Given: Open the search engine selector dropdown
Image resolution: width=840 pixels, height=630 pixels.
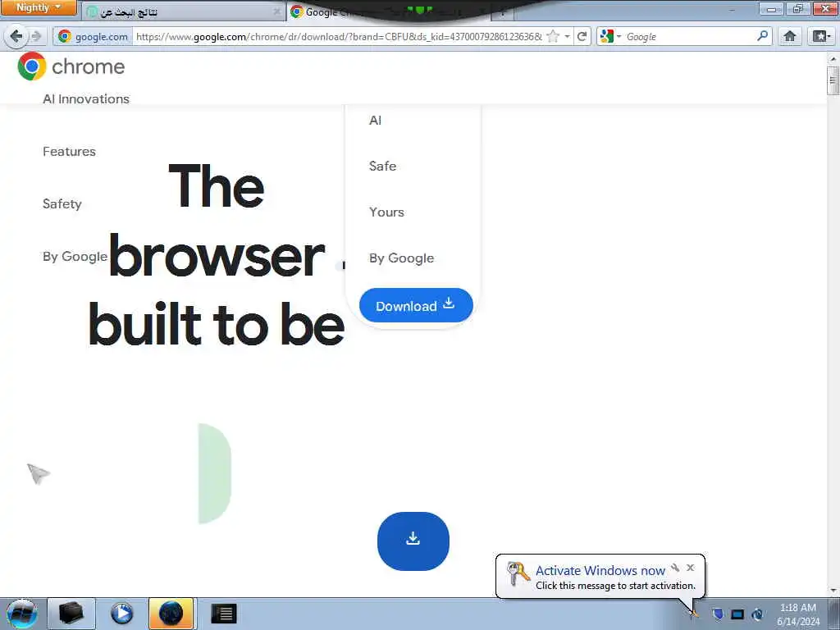Looking at the screenshot, I should [x=610, y=36].
